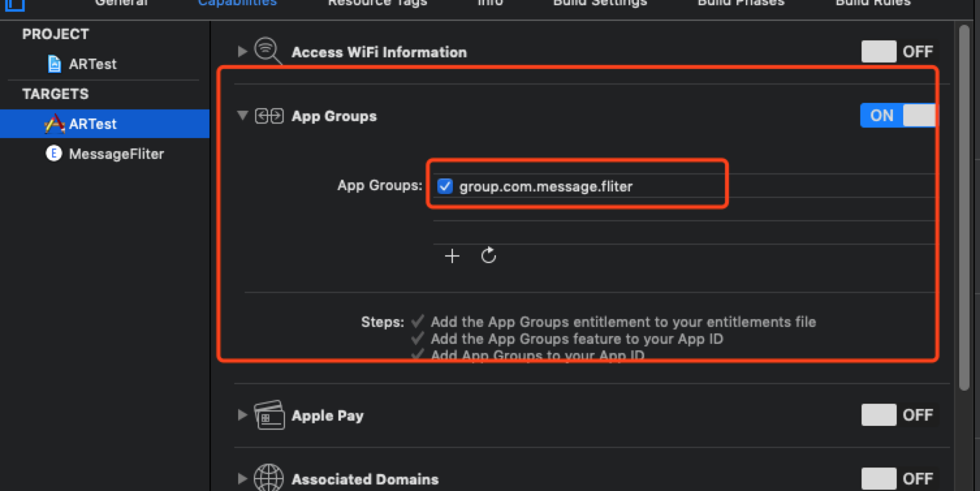Expand the Associated Domains section

coord(243,479)
